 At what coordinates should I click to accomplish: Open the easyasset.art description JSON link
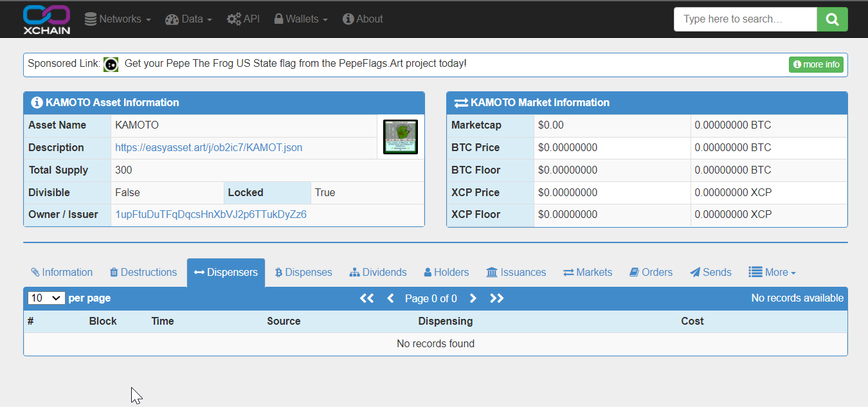pyautogui.click(x=208, y=147)
